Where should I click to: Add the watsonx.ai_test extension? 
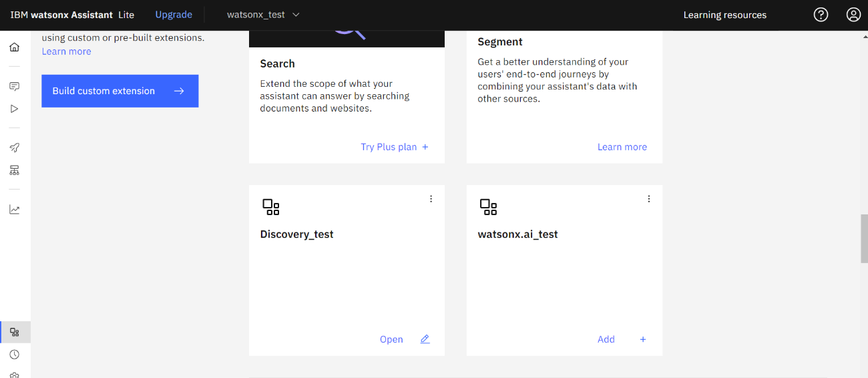[x=622, y=339]
